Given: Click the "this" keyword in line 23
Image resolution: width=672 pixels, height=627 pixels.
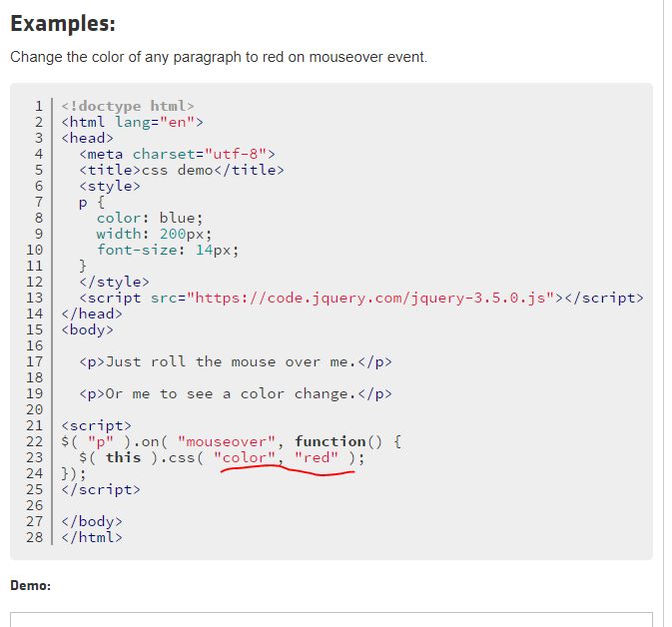Looking at the screenshot, I should pos(124,457).
